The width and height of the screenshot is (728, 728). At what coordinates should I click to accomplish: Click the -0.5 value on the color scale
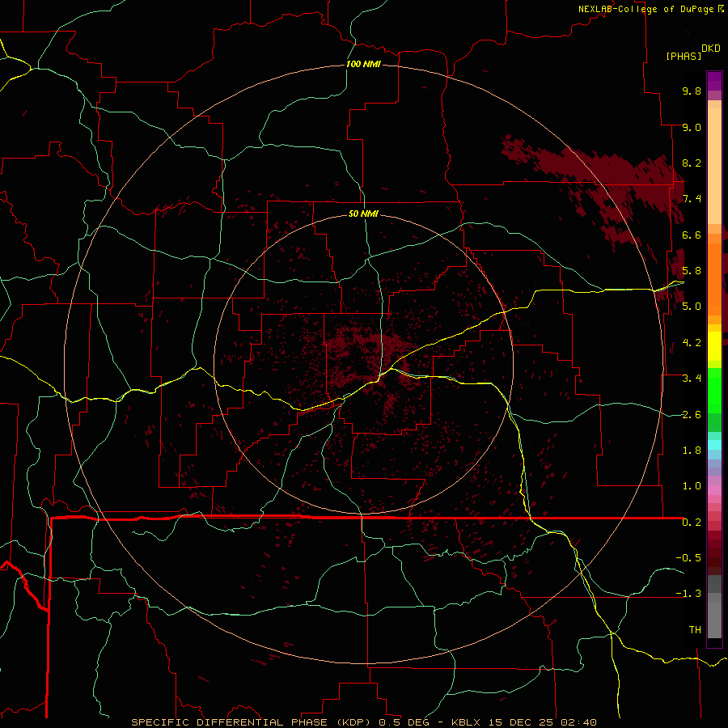[x=688, y=558]
